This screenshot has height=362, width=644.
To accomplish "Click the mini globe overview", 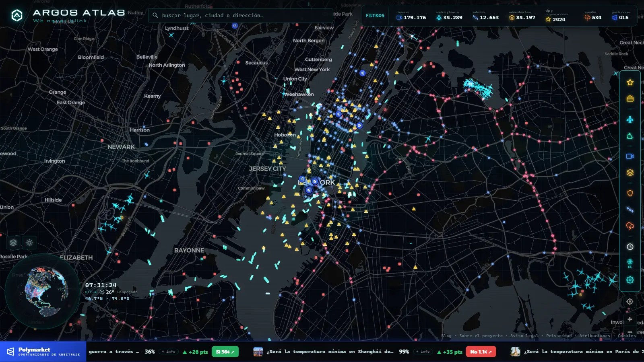I will pos(43,291).
